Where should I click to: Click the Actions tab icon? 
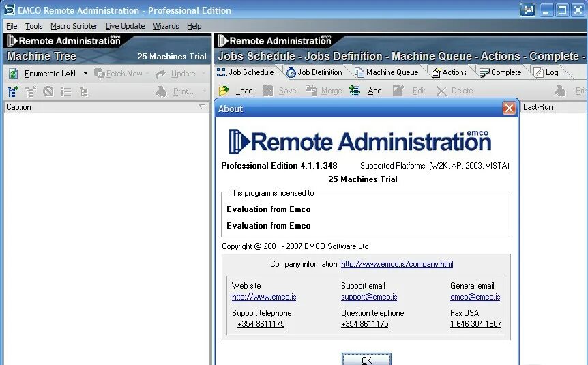tap(436, 72)
